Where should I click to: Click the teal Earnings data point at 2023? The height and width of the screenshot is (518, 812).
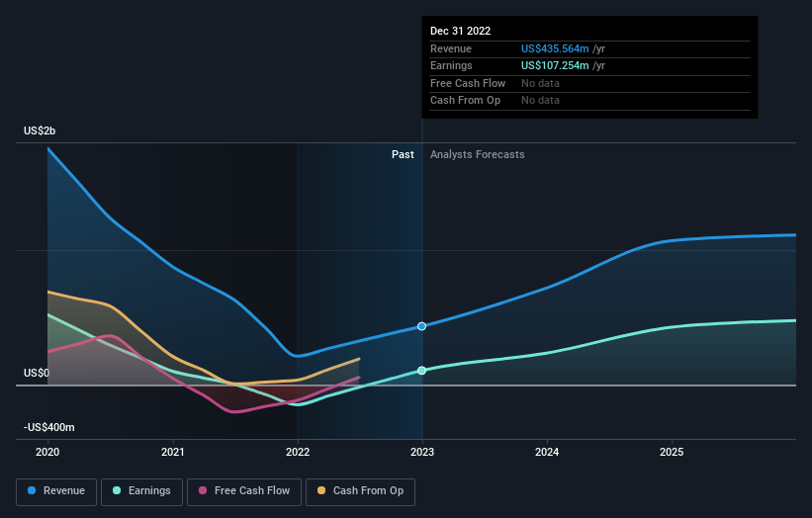tap(421, 371)
